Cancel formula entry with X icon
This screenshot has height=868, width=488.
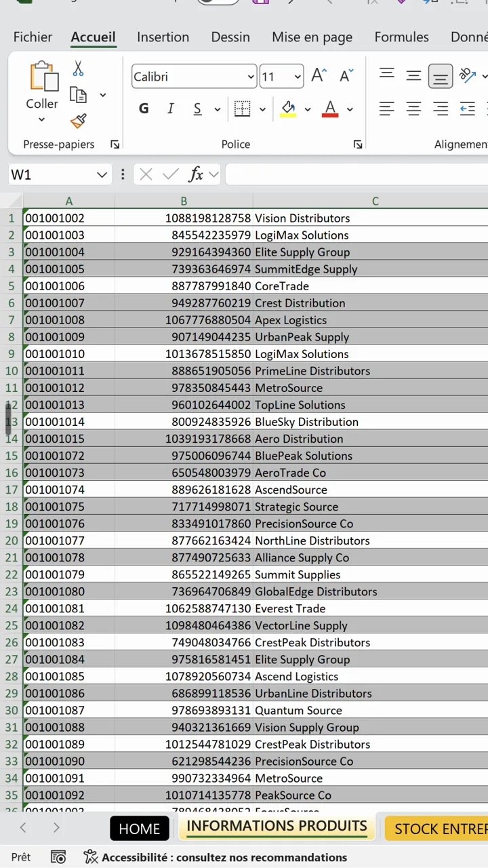146,175
